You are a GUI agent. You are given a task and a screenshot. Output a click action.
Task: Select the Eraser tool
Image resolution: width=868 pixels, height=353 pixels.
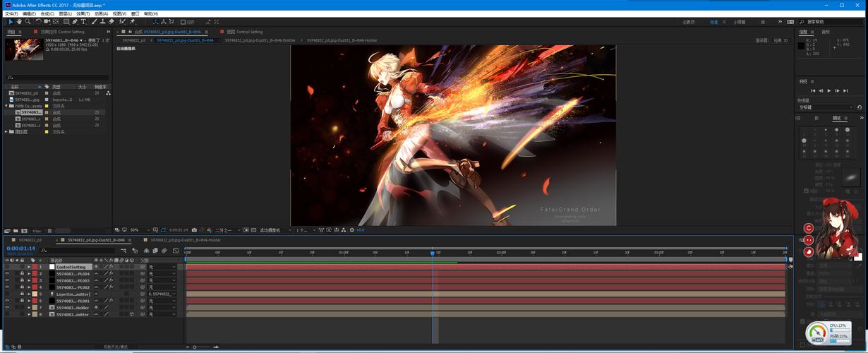coord(111,22)
